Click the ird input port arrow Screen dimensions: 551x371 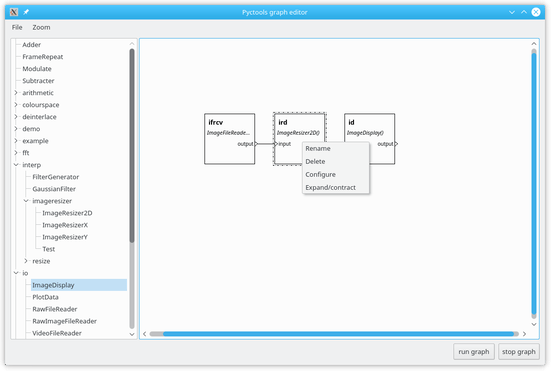(x=276, y=144)
